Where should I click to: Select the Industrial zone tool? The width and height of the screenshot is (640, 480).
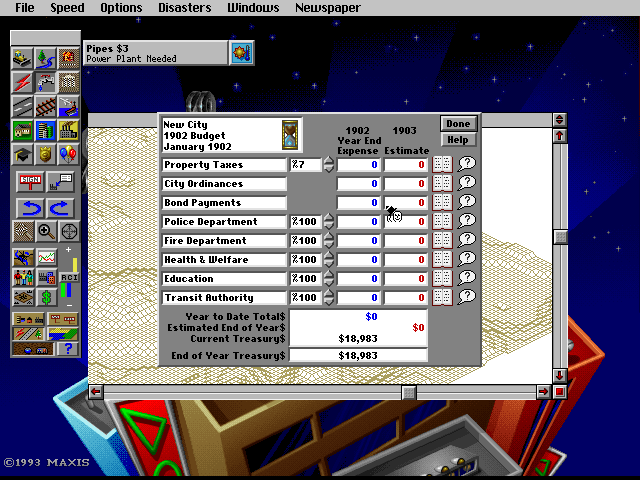pos(69,130)
